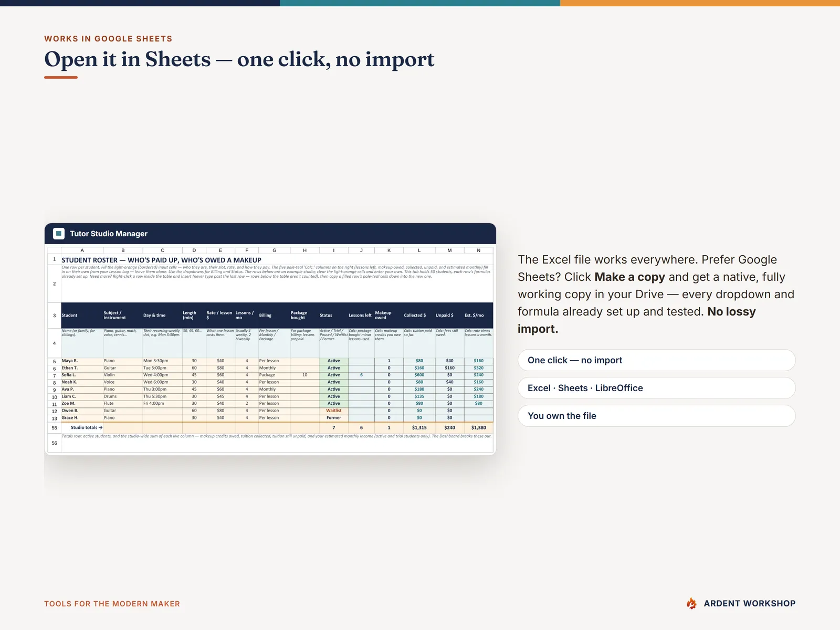Click the 'Violin' instrument cell
This screenshot has height=630, width=840.
[123, 375]
